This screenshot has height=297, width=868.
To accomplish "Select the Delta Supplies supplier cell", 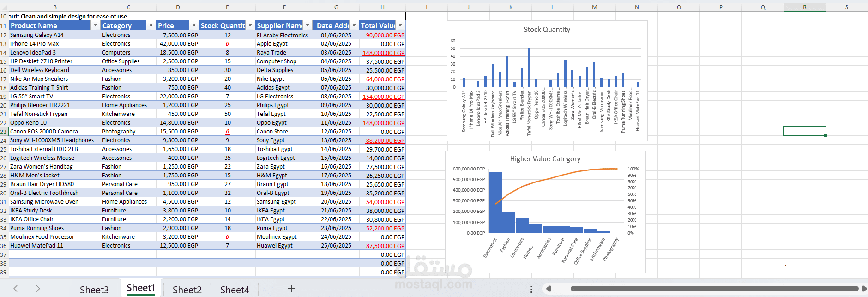I will tap(284, 70).
